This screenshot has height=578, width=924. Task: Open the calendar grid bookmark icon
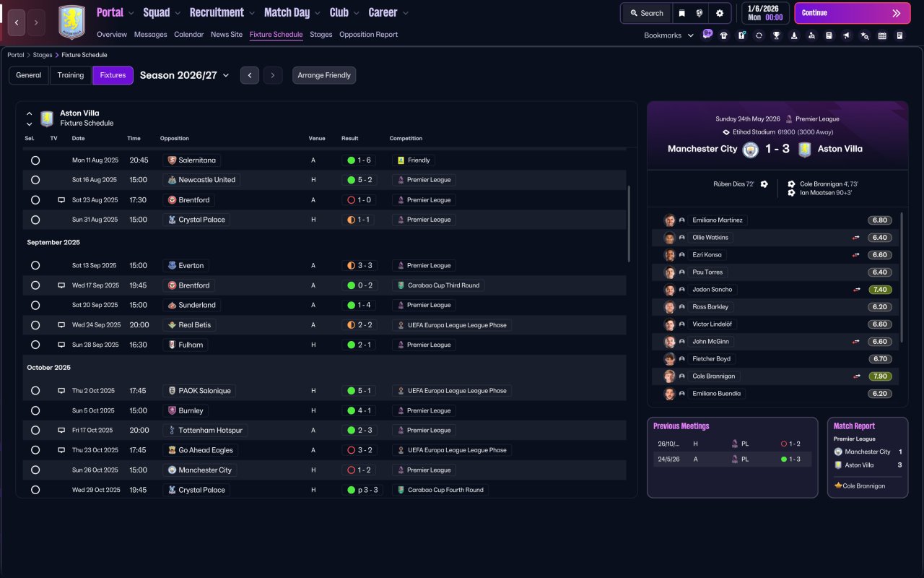(x=882, y=35)
